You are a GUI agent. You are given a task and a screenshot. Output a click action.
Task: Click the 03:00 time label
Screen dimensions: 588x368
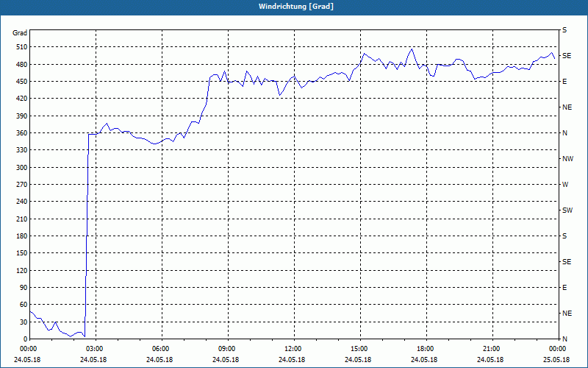pos(96,349)
